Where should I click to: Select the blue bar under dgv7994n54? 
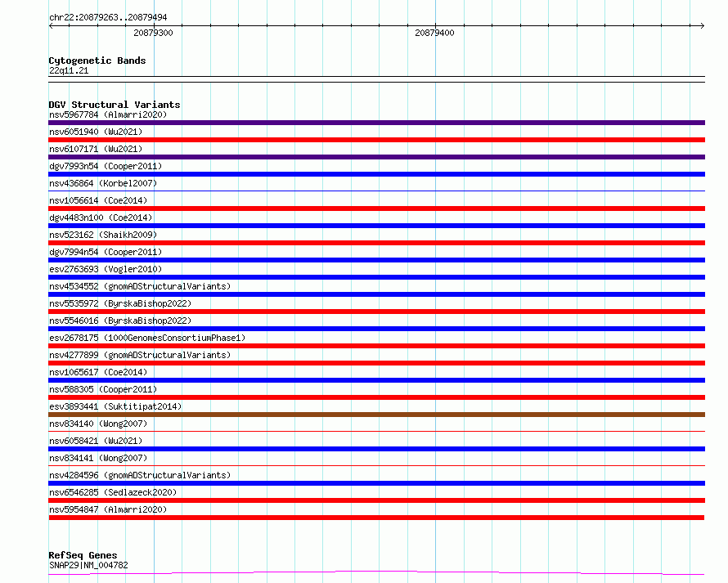(376, 260)
